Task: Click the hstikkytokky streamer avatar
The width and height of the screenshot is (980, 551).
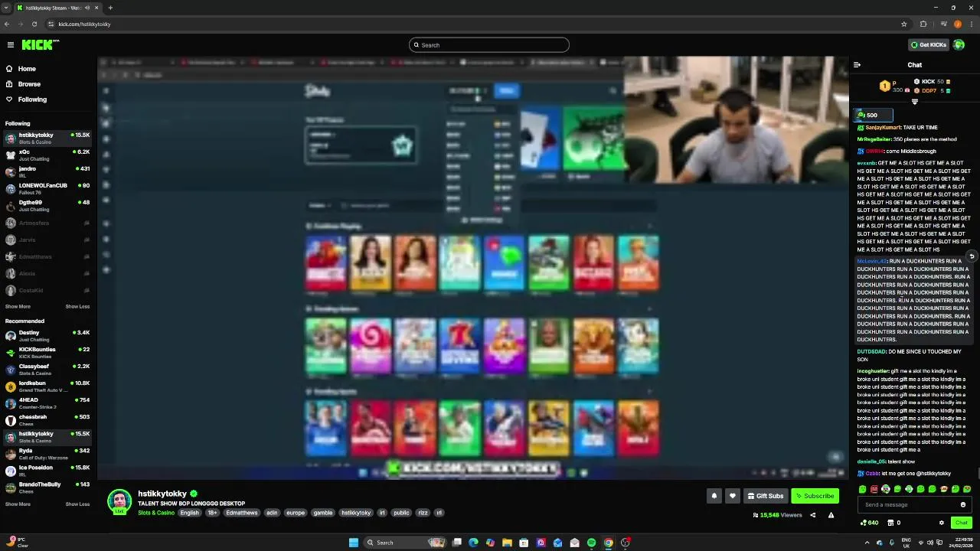Action: 119,501
